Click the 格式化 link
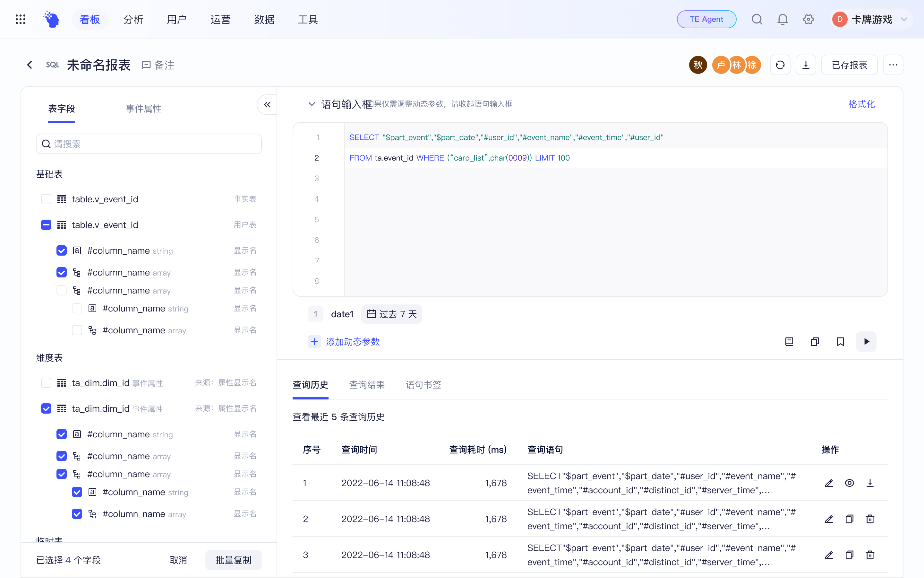 pos(861,104)
